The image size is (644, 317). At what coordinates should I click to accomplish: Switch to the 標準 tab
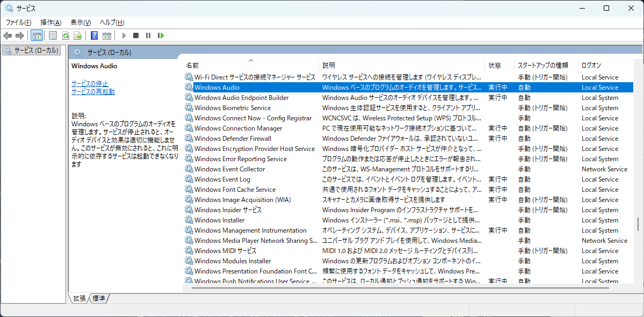[x=99, y=298]
